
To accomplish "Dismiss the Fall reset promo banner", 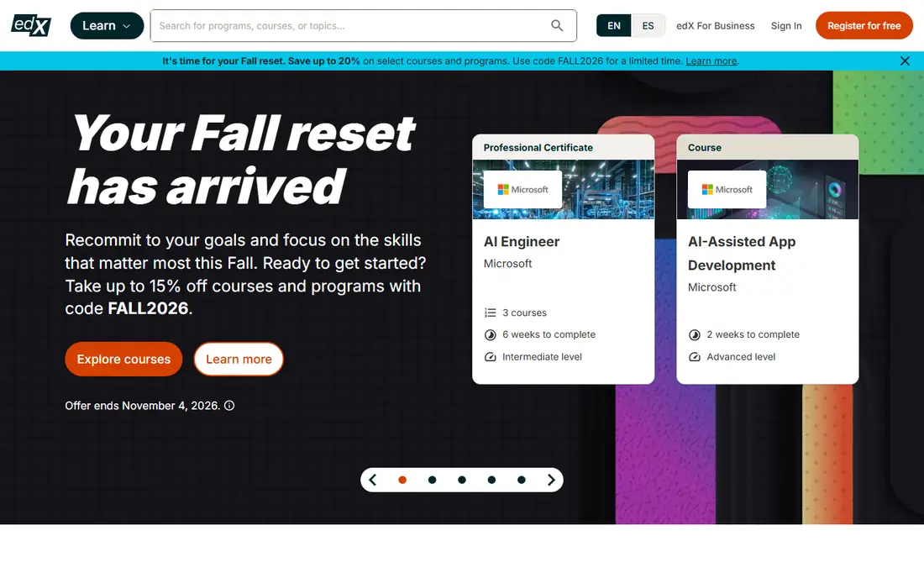I will tap(905, 60).
